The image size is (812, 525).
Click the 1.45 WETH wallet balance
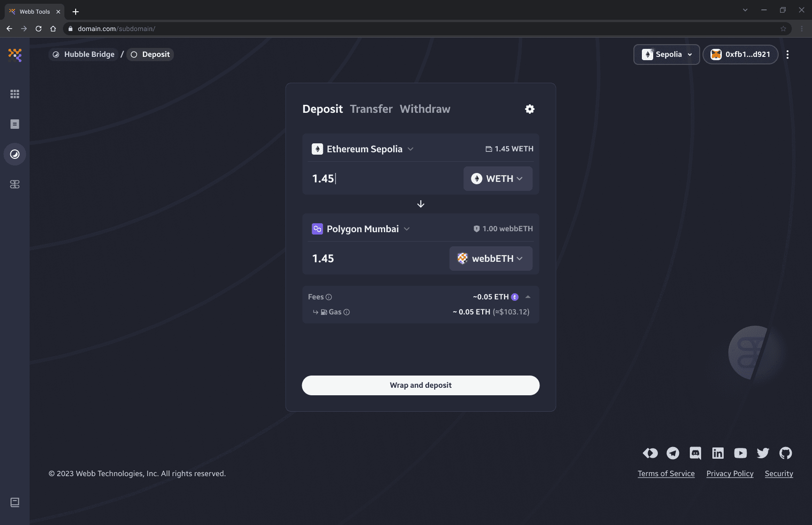509,149
